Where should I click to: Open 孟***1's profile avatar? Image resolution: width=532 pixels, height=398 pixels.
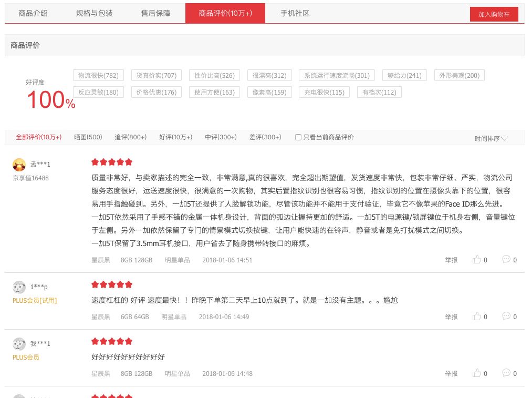[x=19, y=165]
